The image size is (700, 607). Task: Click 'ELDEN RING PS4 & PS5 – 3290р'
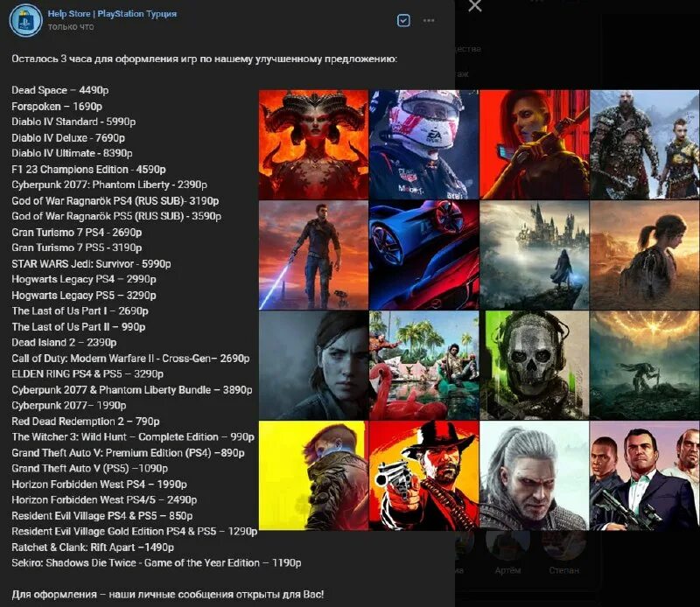pos(87,374)
